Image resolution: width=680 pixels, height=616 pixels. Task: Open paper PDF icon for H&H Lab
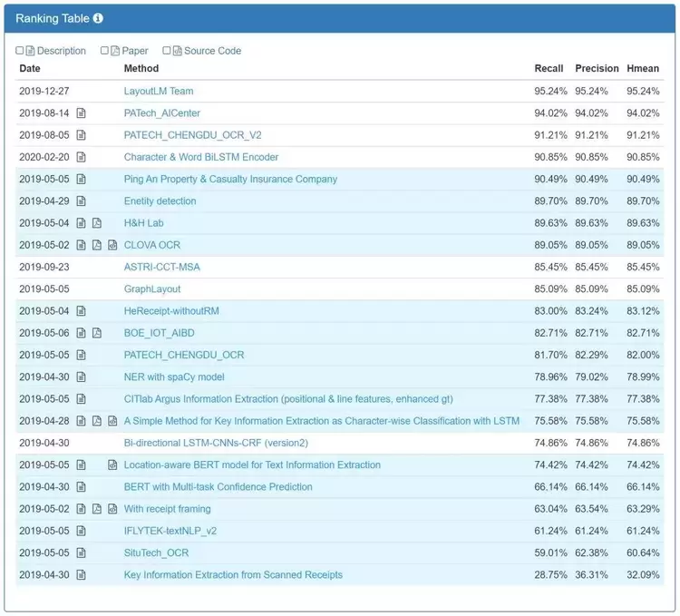[97, 223]
